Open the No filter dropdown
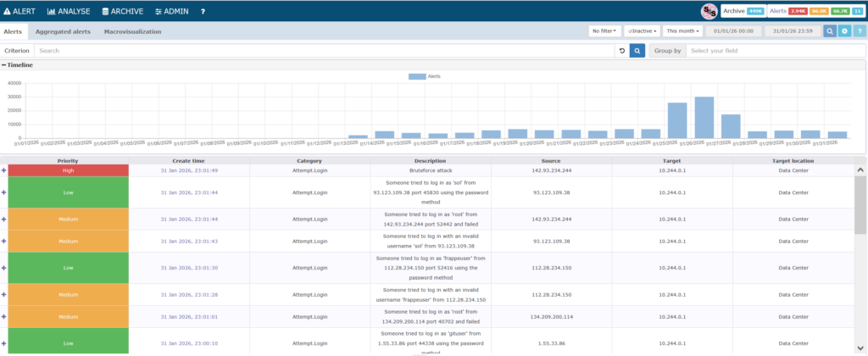Image resolution: width=868 pixels, height=356 pixels. [x=604, y=31]
